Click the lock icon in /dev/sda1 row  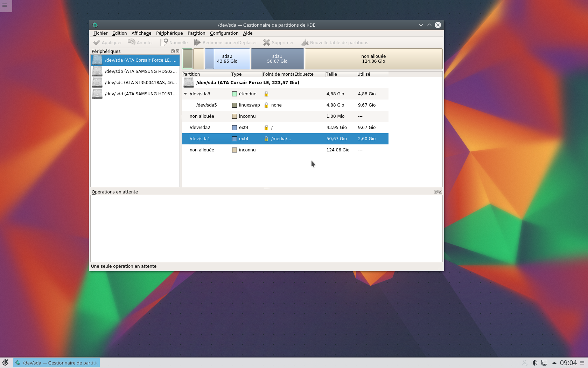pos(266,139)
